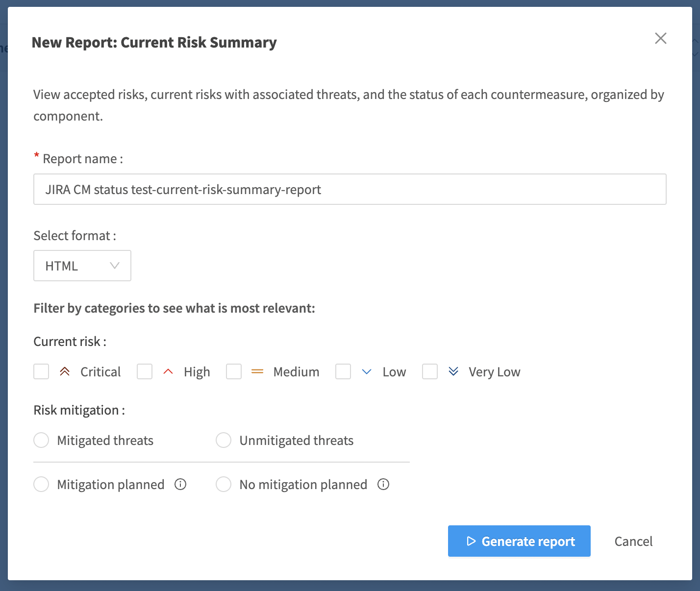The width and height of the screenshot is (700, 591).
Task: Toggle the Low risk checkbox
Action: tap(343, 371)
